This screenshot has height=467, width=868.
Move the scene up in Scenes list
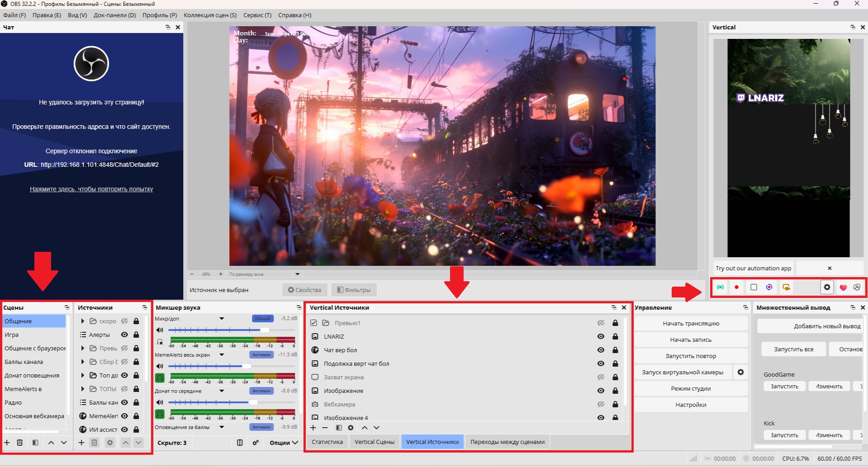(51, 443)
